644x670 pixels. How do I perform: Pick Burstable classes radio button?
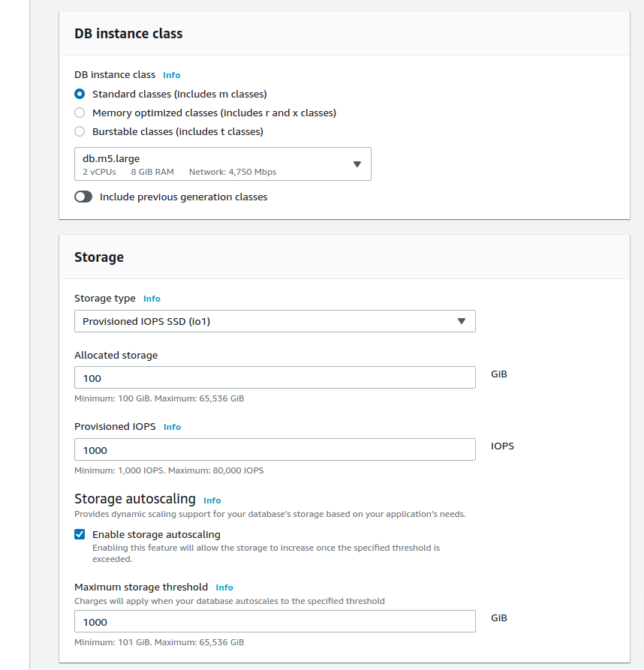click(x=80, y=131)
